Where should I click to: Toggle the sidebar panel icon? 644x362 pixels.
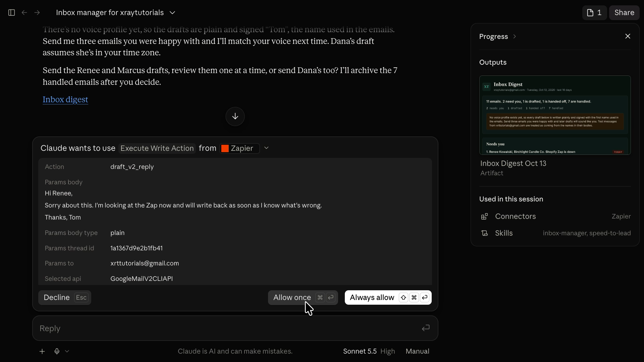11,13
